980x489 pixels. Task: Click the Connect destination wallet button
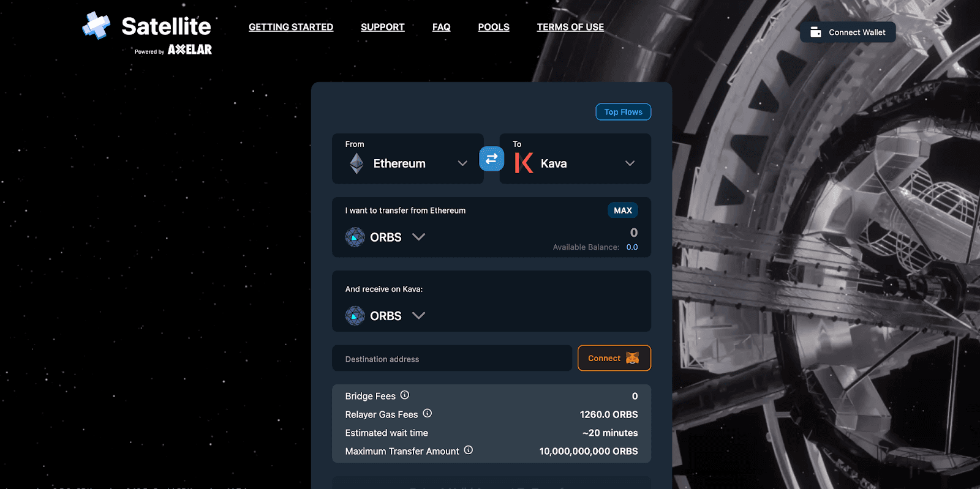pos(614,358)
